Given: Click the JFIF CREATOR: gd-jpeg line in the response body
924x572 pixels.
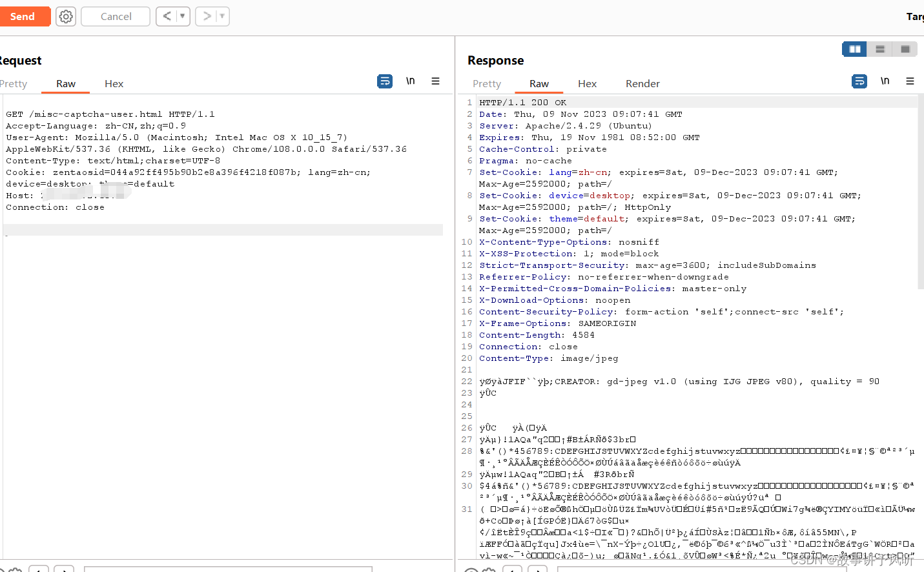Looking at the screenshot, I should (x=679, y=382).
